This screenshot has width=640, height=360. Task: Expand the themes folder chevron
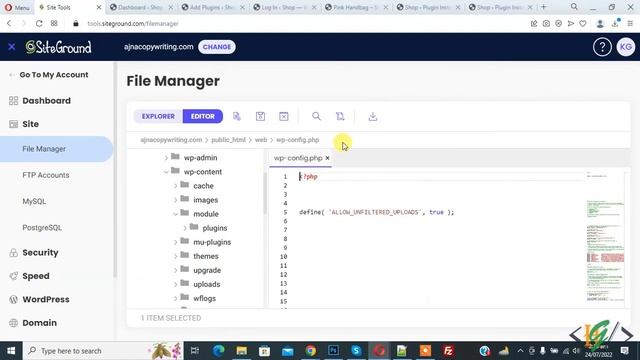(176, 256)
